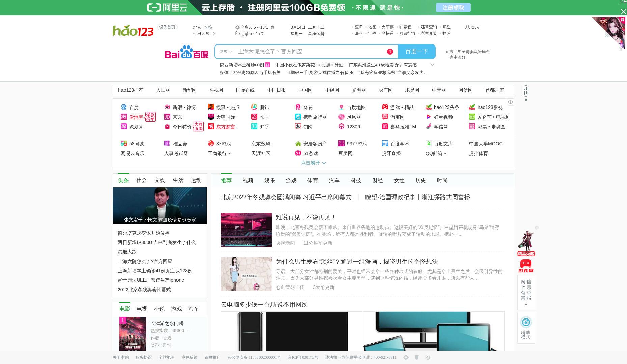Open headline 难说再见，不说再见！

point(306,218)
